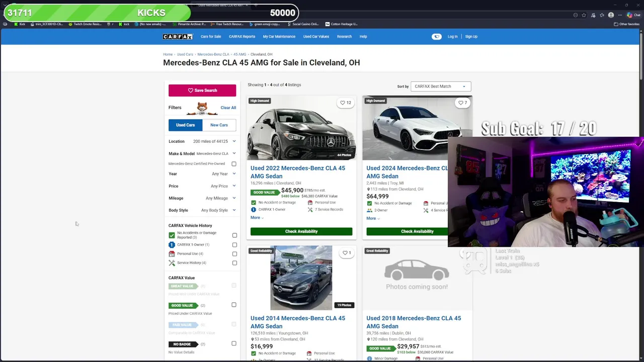Screen dimensions: 644x362
Task: Open the Kick bookmark in favorites bar
Action: [20, 24]
